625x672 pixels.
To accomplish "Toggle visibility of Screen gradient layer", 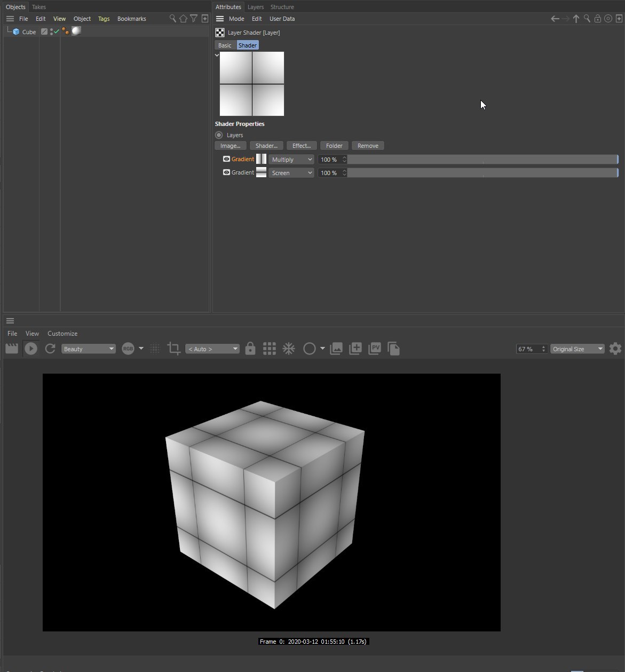I will pyautogui.click(x=226, y=172).
